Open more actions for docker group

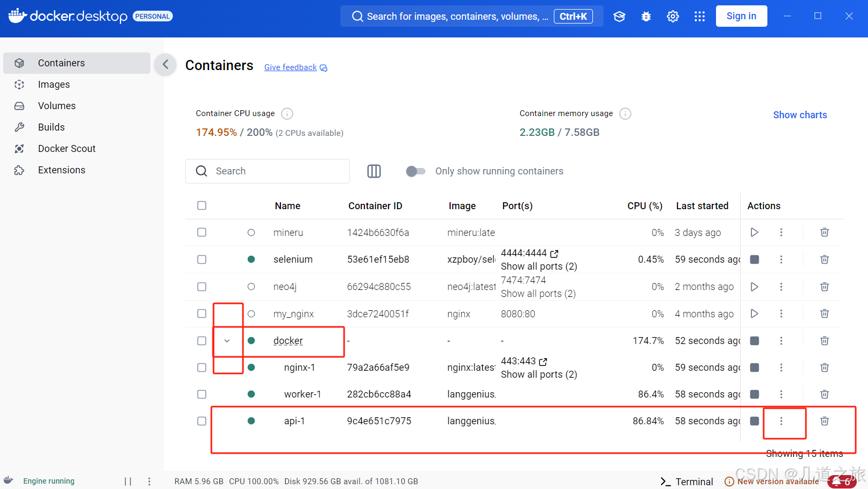click(781, 341)
